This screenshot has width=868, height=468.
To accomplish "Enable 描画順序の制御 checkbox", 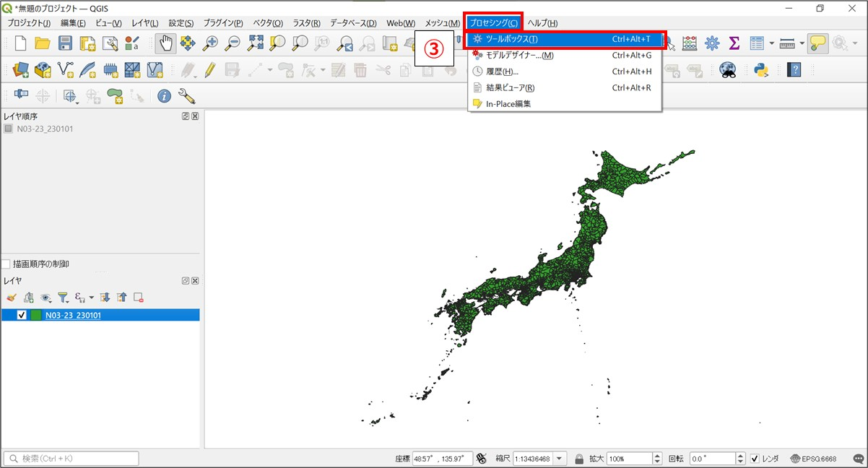I will pyautogui.click(x=6, y=264).
